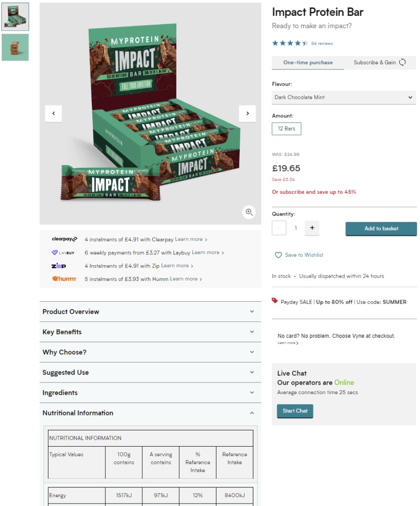Expand the Ingredients section
The height and width of the screenshot is (506, 420).
click(x=150, y=393)
